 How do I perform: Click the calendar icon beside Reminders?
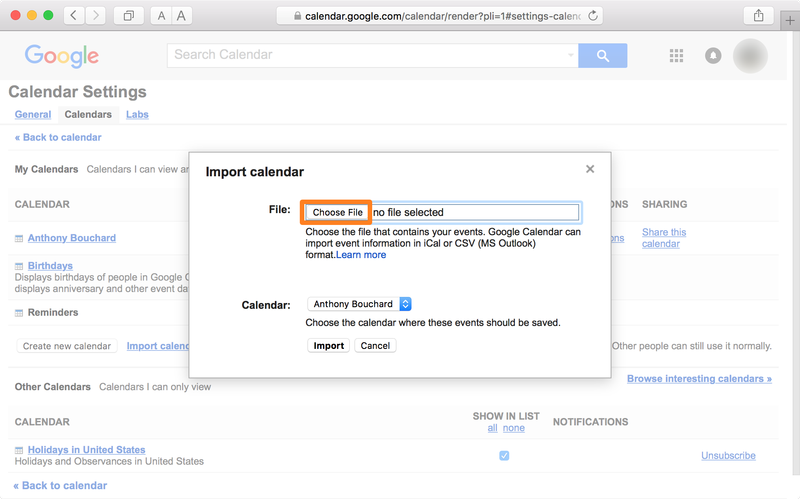click(19, 313)
